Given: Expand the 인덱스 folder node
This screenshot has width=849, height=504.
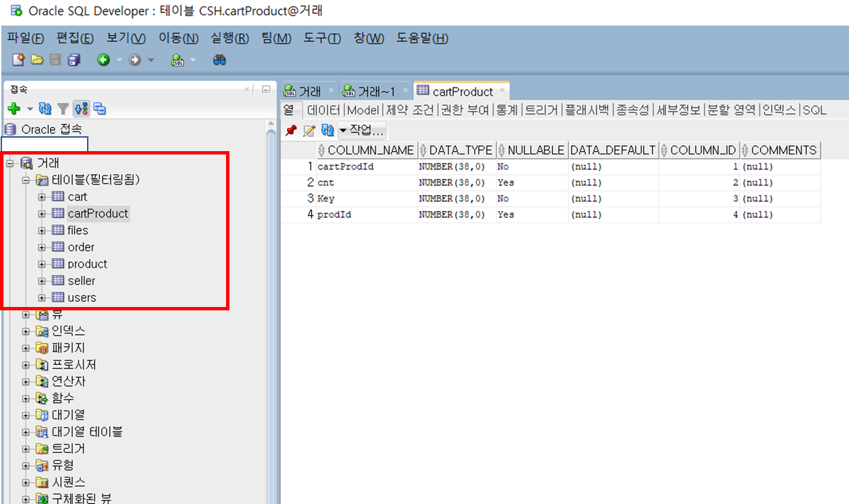Looking at the screenshot, I should [x=26, y=331].
